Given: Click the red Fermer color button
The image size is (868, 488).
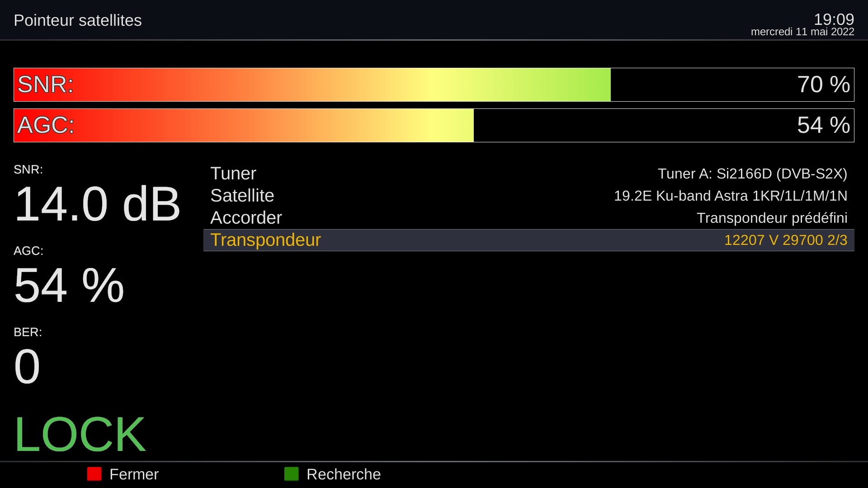Looking at the screenshot, I should point(94,474).
